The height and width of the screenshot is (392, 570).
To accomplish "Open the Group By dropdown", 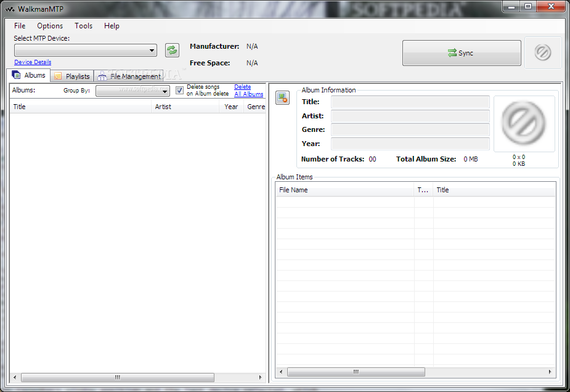I will (x=132, y=91).
